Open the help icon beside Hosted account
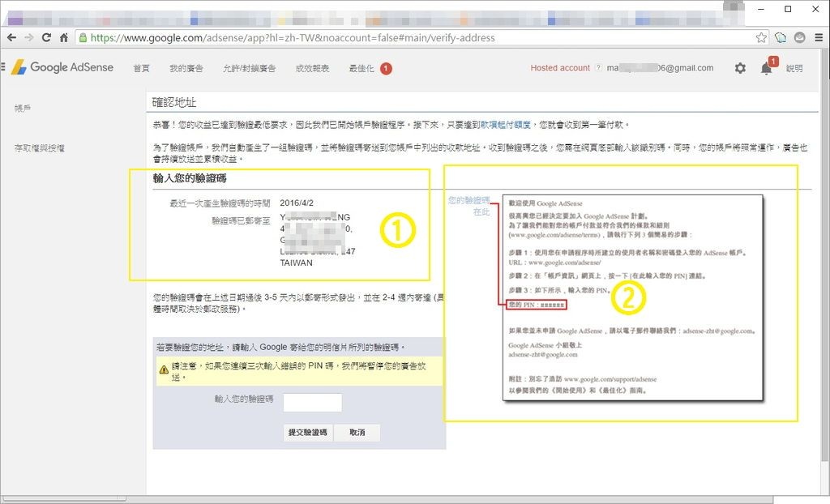This screenshot has width=830, height=504. tap(598, 68)
